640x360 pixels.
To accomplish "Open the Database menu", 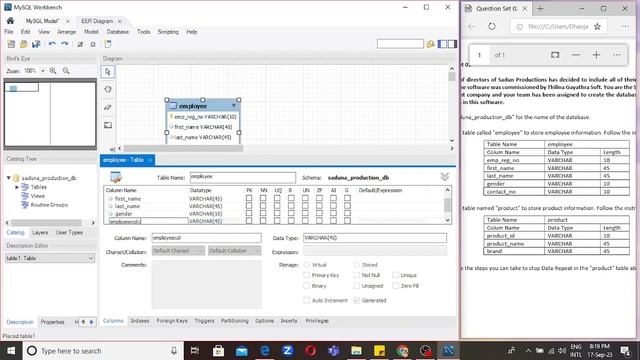I will click(x=118, y=32).
